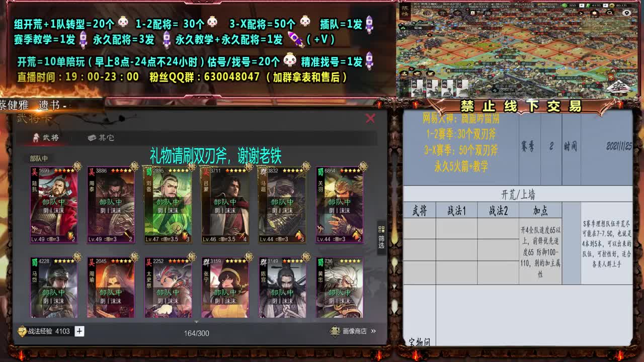Click the 武将 column header cell

pos(419,210)
